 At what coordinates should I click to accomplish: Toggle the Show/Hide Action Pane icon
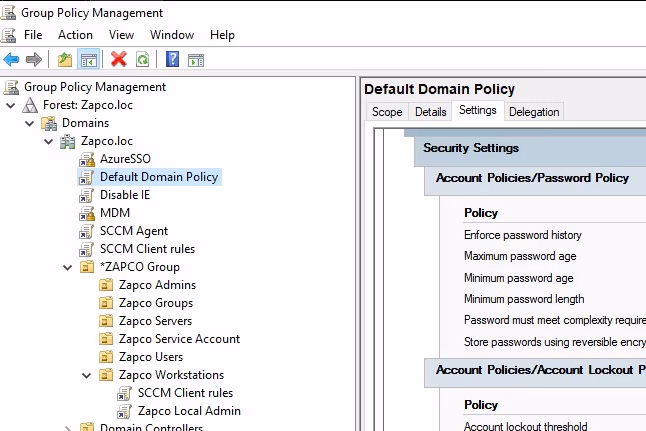point(196,60)
